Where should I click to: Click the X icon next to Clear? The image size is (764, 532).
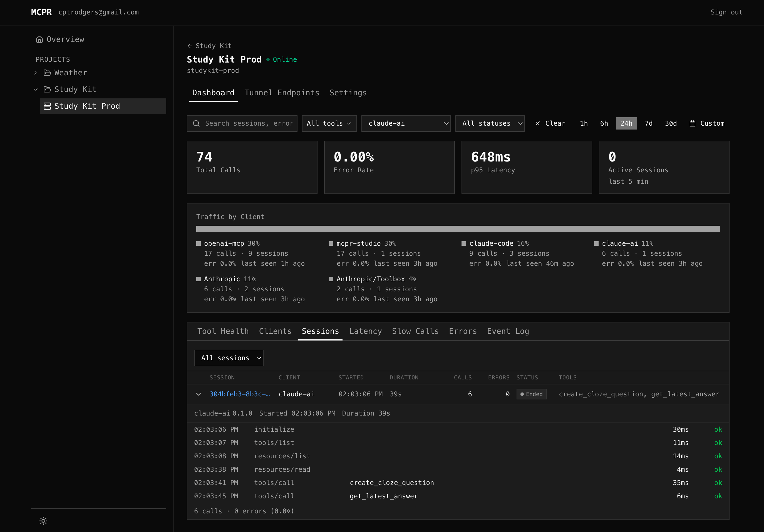tap(538, 123)
